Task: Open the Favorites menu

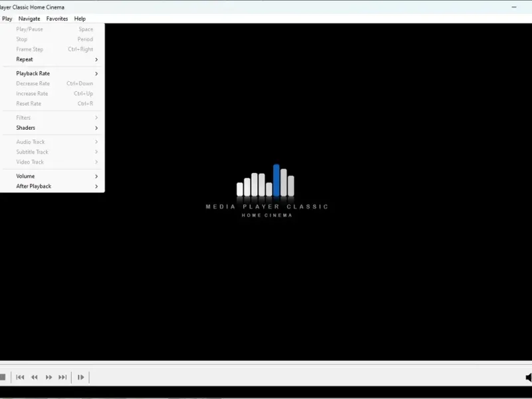Action: pyautogui.click(x=57, y=19)
